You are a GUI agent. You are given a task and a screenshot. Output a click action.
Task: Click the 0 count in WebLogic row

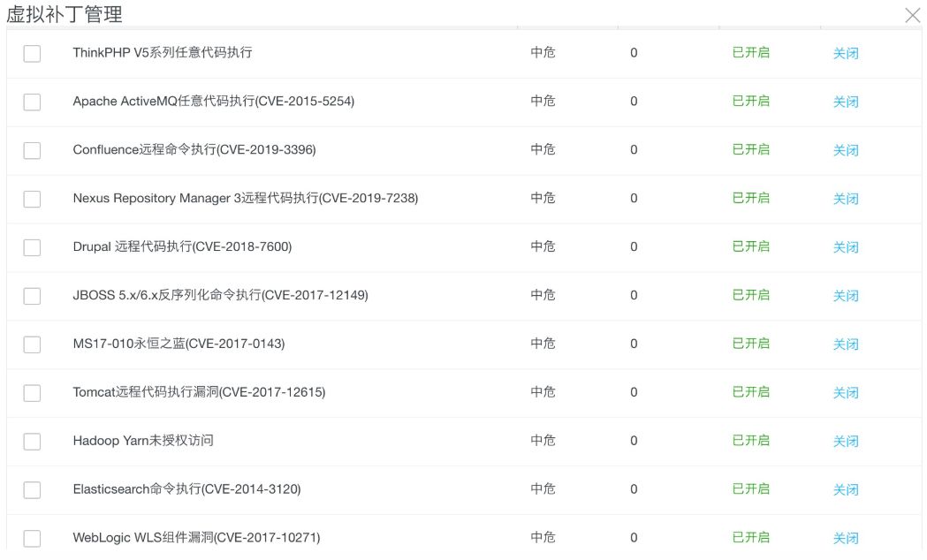634,538
